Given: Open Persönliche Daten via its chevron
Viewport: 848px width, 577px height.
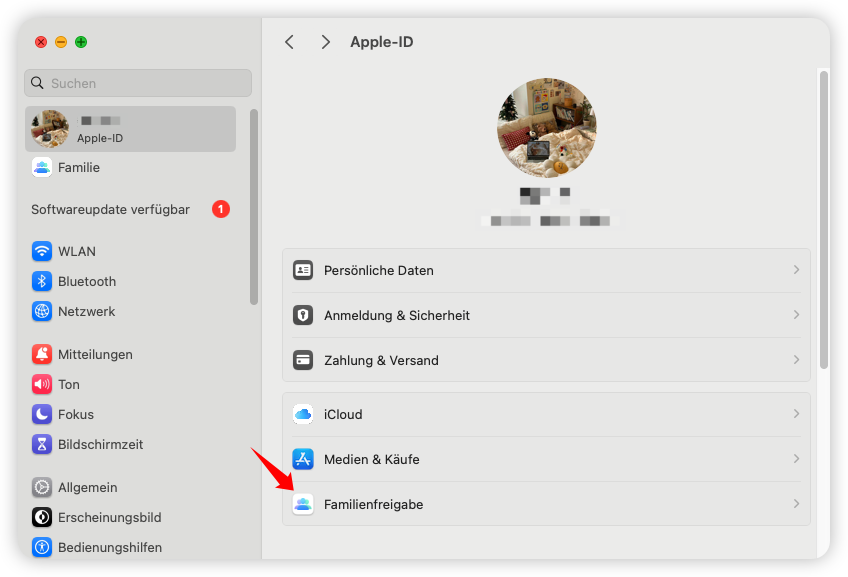Looking at the screenshot, I should (x=796, y=270).
